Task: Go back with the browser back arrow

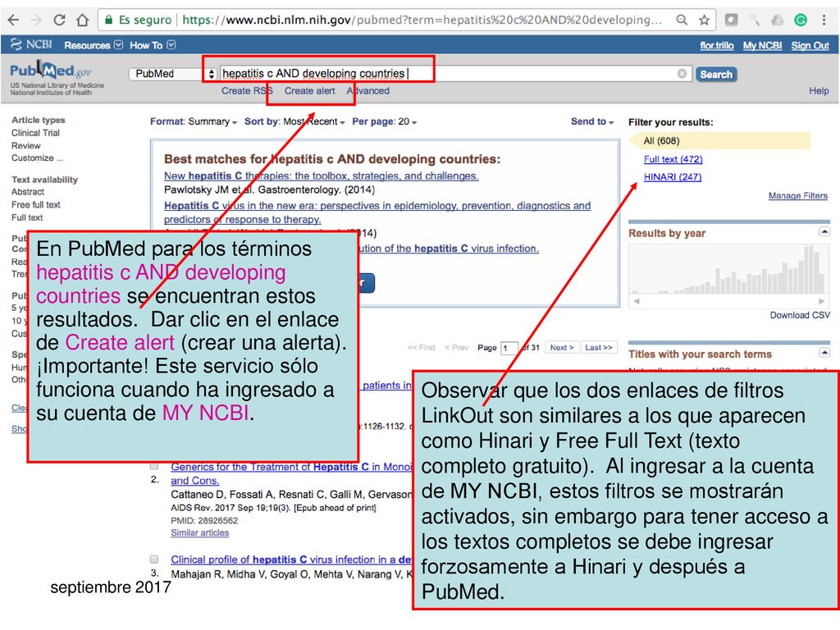Action: pyautogui.click(x=13, y=20)
